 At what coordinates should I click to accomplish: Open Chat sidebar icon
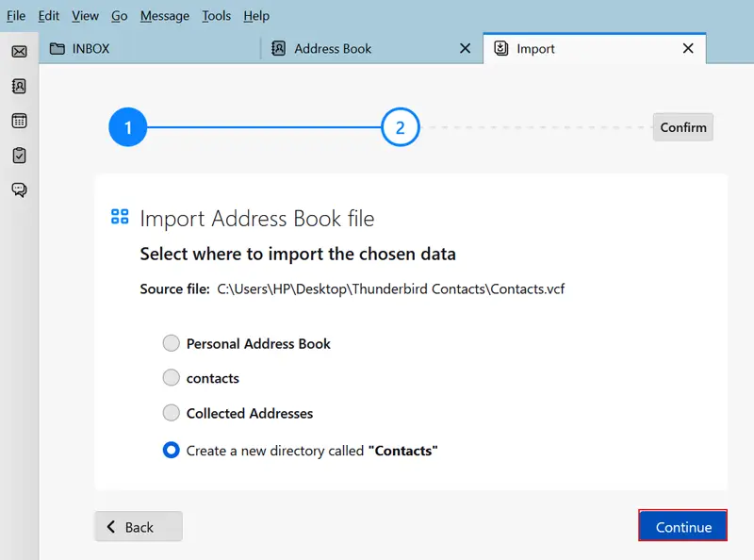(x=19, y=189)
